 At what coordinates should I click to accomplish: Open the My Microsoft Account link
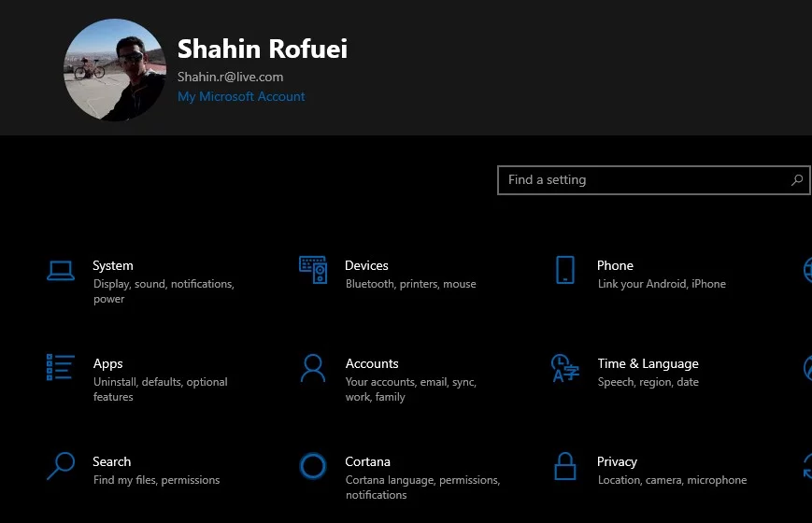coord(241,97)
